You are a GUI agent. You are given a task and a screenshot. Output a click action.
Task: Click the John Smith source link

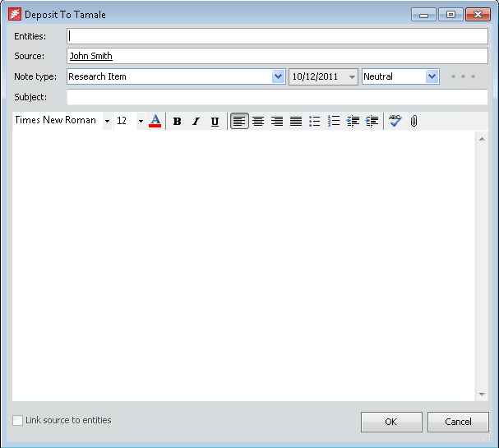click(x=91, y=56)
